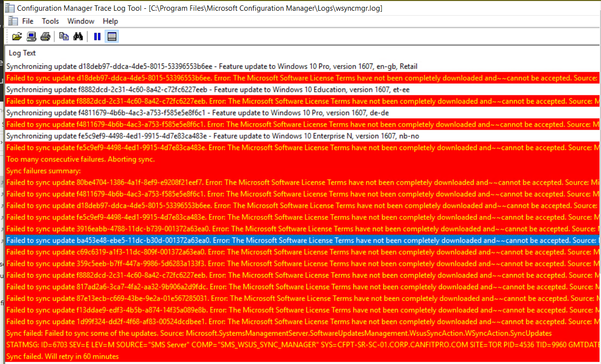601x364 pixels.
Task: Select 'Sync failed. Will retry in 60 minutes' row
Action: (x=302, y=357)
